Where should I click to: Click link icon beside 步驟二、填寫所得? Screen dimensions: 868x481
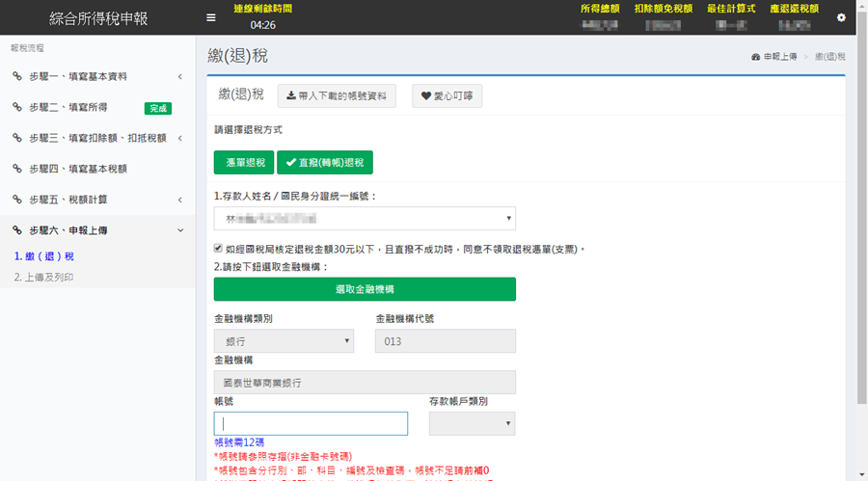click(16, 107)
